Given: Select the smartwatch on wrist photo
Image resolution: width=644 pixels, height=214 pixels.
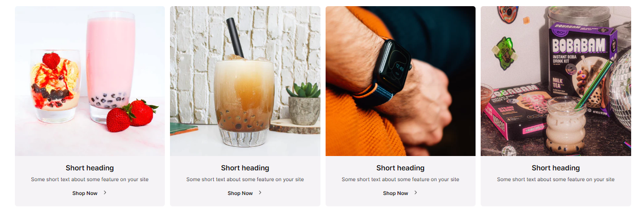Looking at the screenshot, I should [x=401, y=81].
